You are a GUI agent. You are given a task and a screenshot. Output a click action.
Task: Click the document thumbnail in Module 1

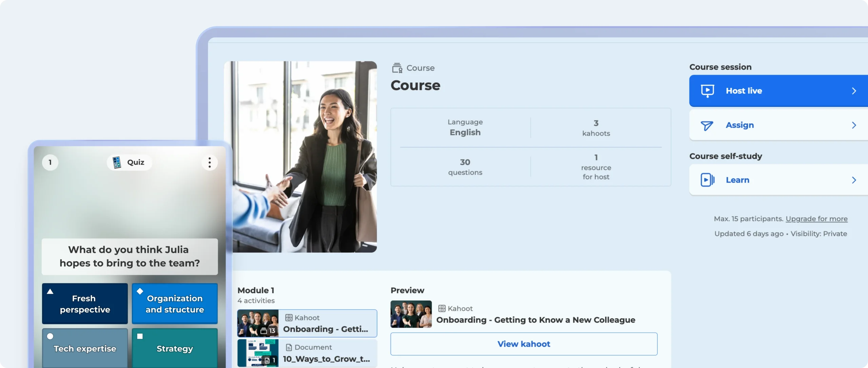click(258, 353)
